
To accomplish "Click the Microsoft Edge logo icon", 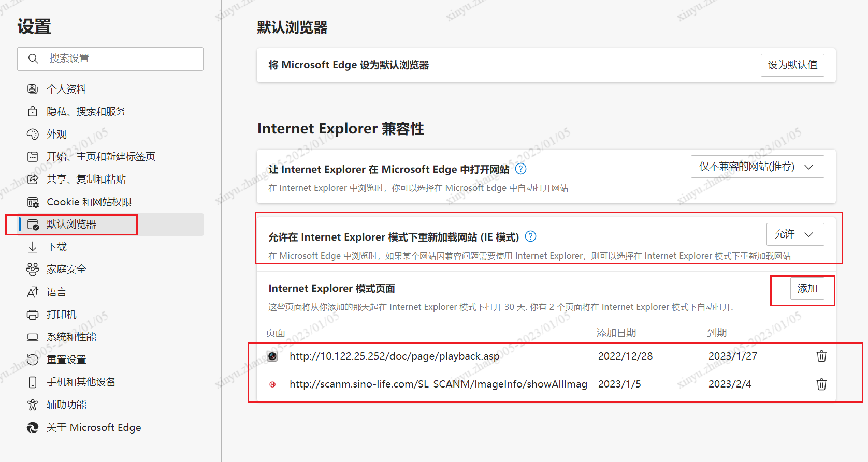I will (x=33, y=427).
